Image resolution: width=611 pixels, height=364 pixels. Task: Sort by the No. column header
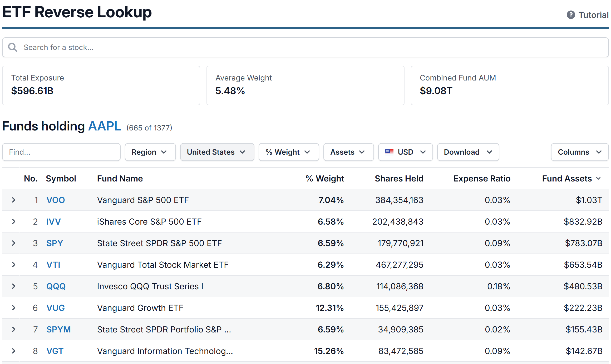click(x=31, y=179)
